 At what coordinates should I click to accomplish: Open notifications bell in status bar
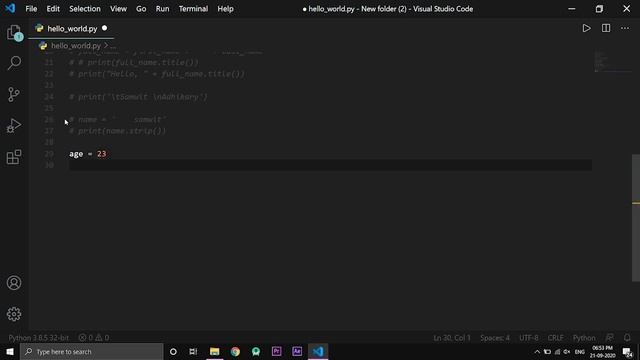[627, 338]
